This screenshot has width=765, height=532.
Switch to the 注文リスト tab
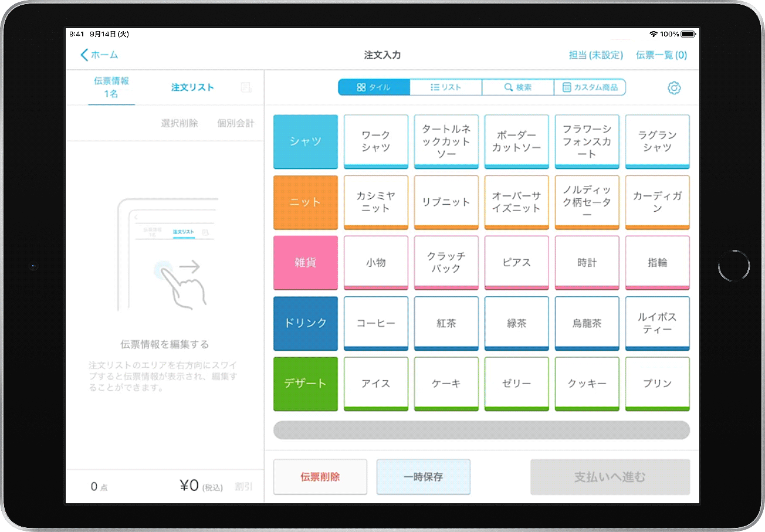[x=192, y=87]
